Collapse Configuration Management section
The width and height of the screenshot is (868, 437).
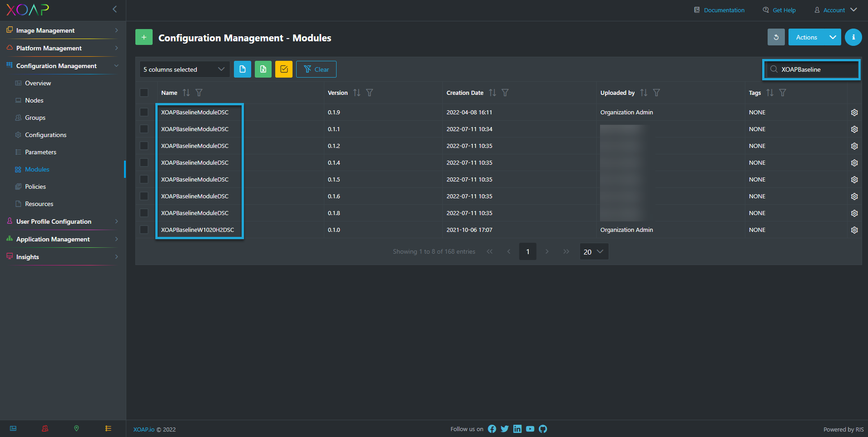[x=63, y=66]
